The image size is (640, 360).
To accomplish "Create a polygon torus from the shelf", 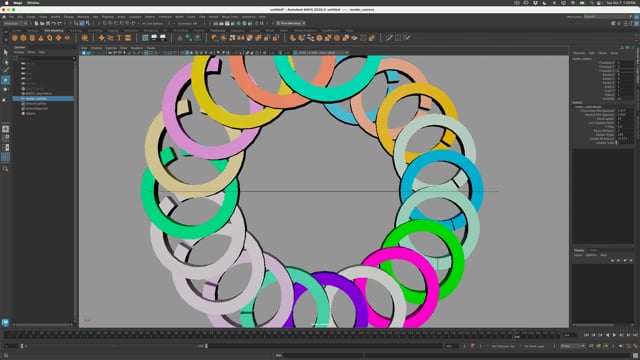I will pos(50,38).
